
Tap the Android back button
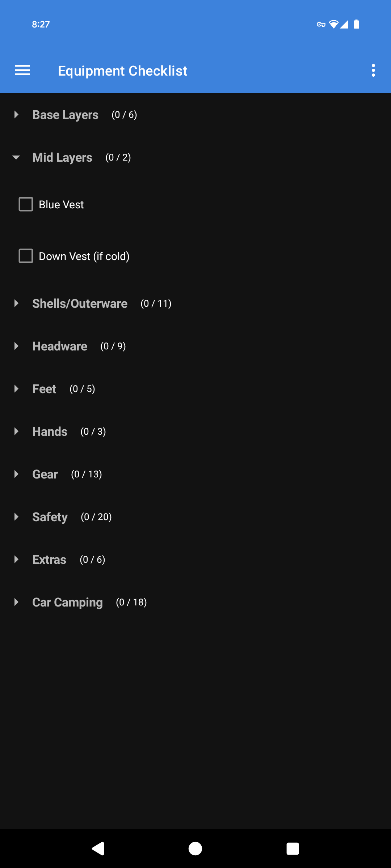[98, 848]
